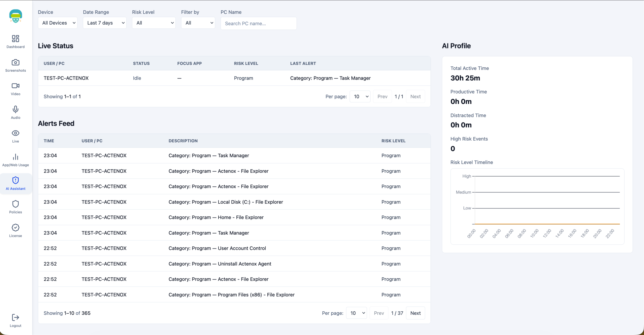This screenshot has width=644, height=335.
Task: Expand the Date Range dropdown
Action: click(x=105, y=23)
